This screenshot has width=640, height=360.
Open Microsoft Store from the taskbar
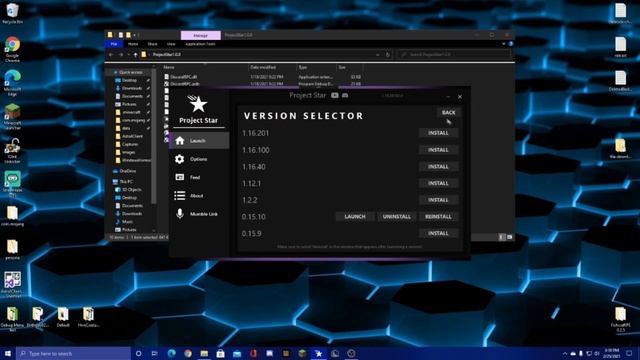click(220, 353)
